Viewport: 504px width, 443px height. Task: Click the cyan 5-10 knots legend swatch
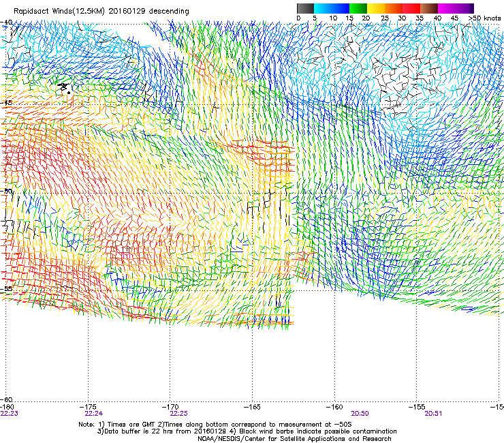click(x=323, y=8)
